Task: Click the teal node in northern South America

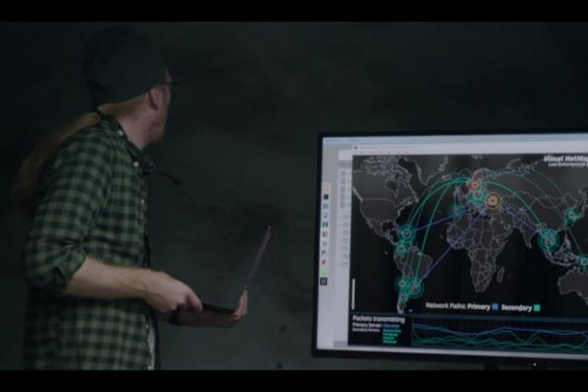Action: [x=407, y=233]
